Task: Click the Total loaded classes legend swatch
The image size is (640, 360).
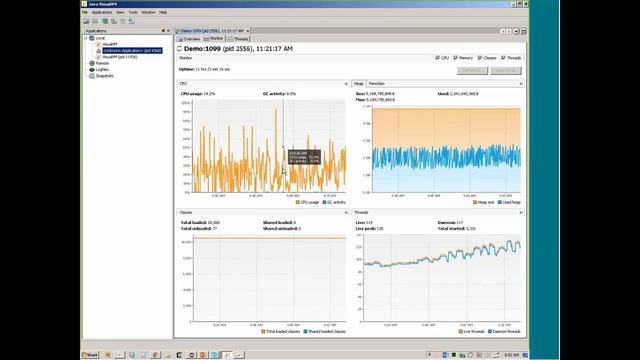Action: (263, 331)
